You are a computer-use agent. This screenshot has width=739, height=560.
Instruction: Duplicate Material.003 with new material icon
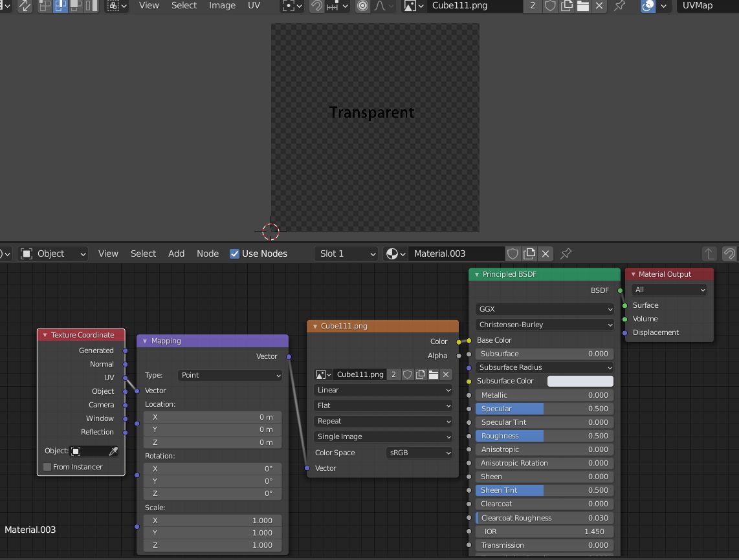click(x=529, y=253)
